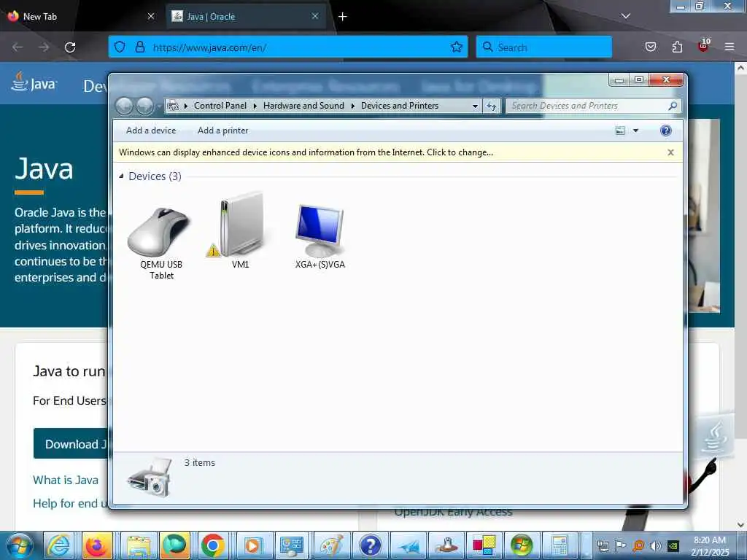747x560 pixels.
Task: Click the search magnifier in Devices window
Action: [673, 106]
